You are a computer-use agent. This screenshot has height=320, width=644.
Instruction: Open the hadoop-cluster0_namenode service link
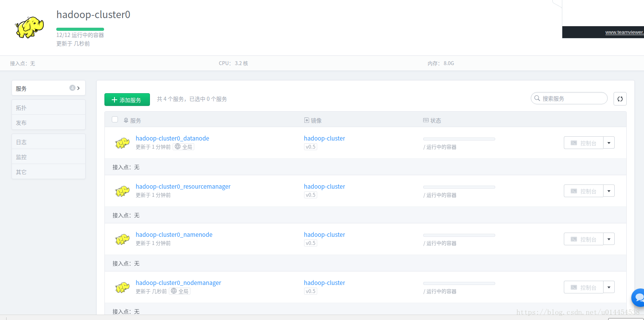point(174,235)
